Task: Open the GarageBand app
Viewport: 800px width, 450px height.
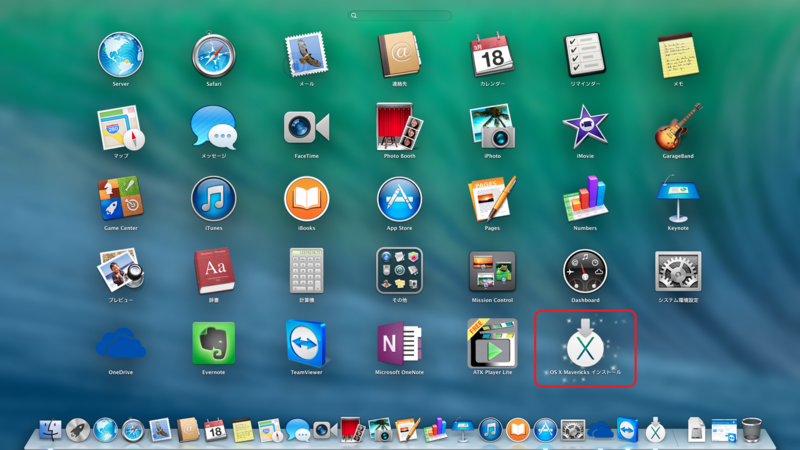Action: pyautogui.click(x=678, y=127)
